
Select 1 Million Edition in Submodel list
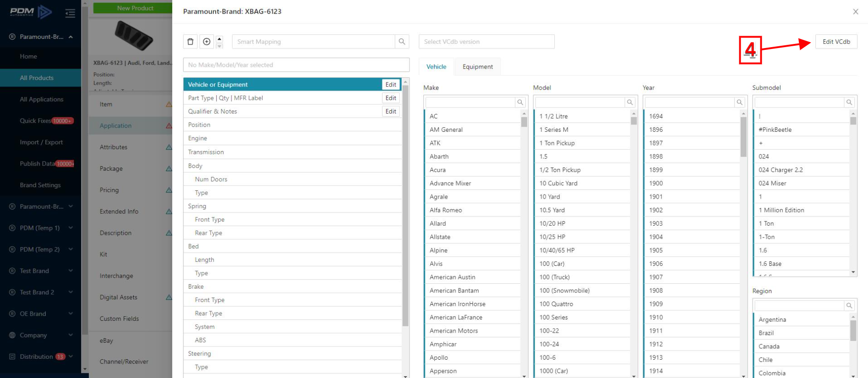(802, 210)
